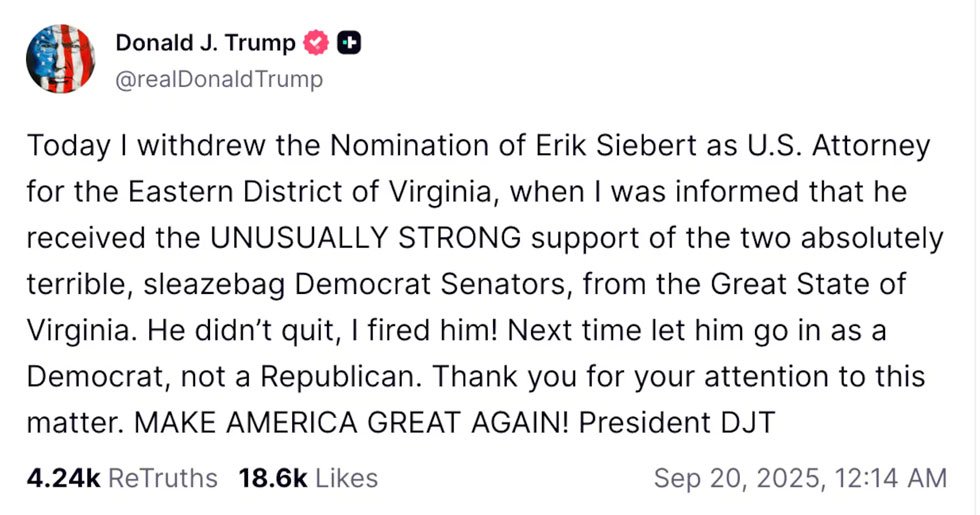Viewport: 980px width, 515px height.
Task: Click the red verified checkmark badge
Action: 316,43
